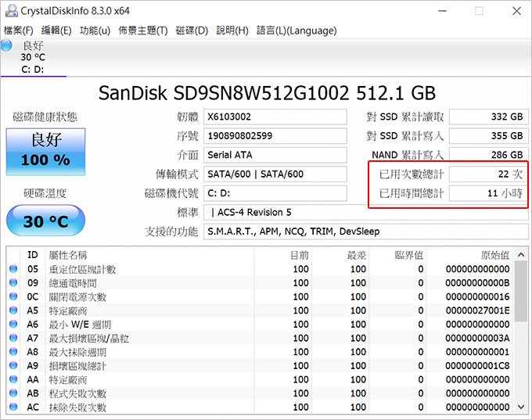Click the 屬性名稱 column header
532x420 pixels.
149,255
